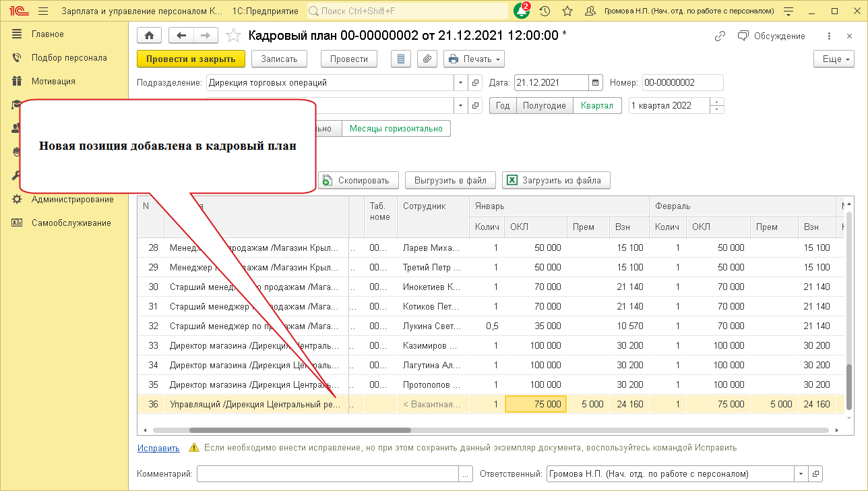Viewport: 868px width, 491px height.
Task: Click the Записать button
Action: (279, 59)
